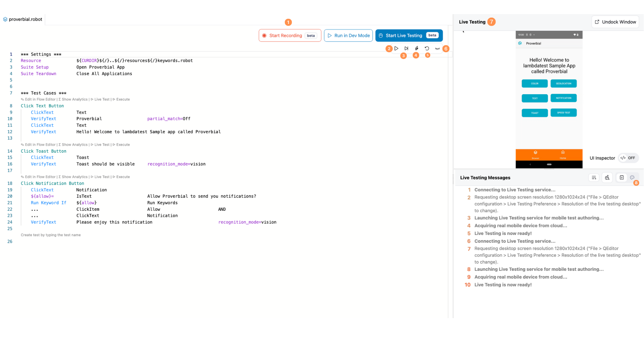Screen dimensions: 644x338
Task: Tap NOTIFICATION button in the device preview
Action: (563, 98)
